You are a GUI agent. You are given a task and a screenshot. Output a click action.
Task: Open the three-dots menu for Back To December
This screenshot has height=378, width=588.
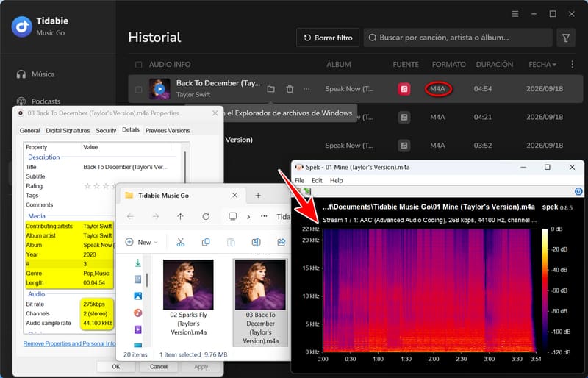click(306, 89)
